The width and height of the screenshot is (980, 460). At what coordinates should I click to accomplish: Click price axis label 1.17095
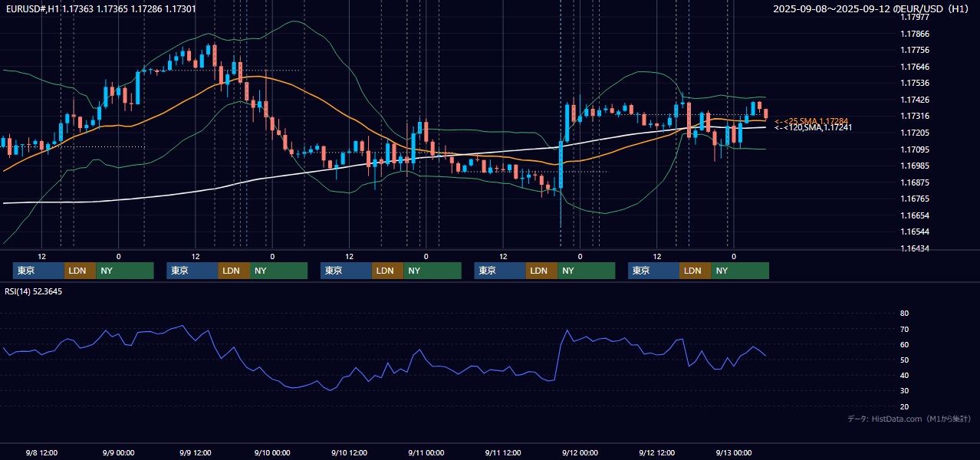tap(914, 149)
